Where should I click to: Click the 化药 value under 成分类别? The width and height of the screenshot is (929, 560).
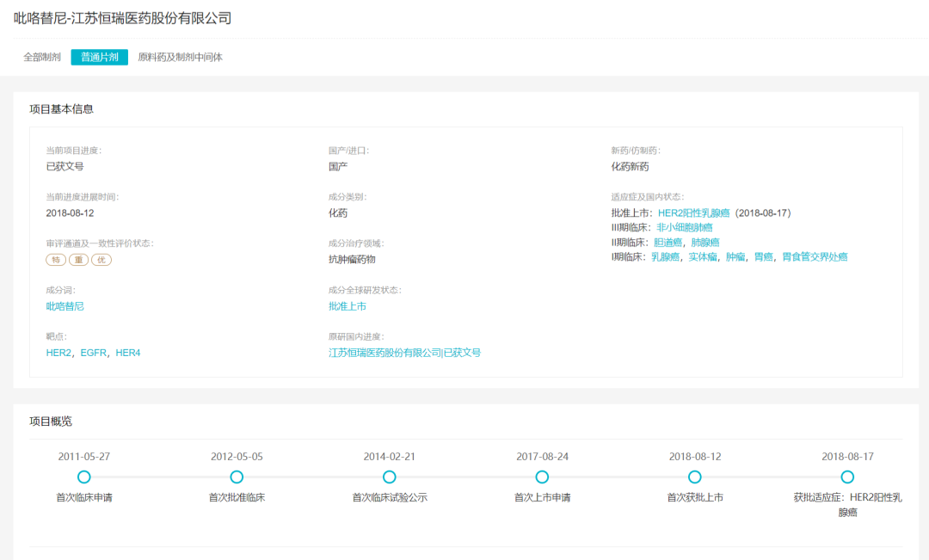tap(338, 212)
